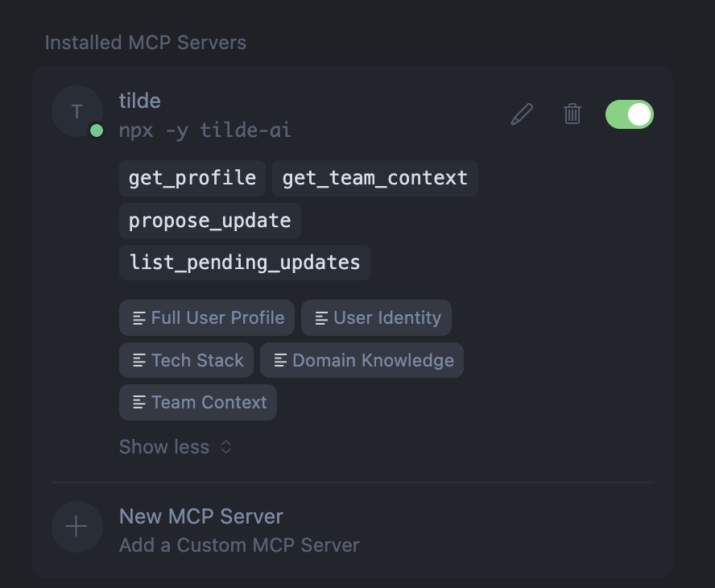Viewport: 715px width, 588px height.
Task: Open the pencil edit icon for tilde server
Action: coord(521,114)
